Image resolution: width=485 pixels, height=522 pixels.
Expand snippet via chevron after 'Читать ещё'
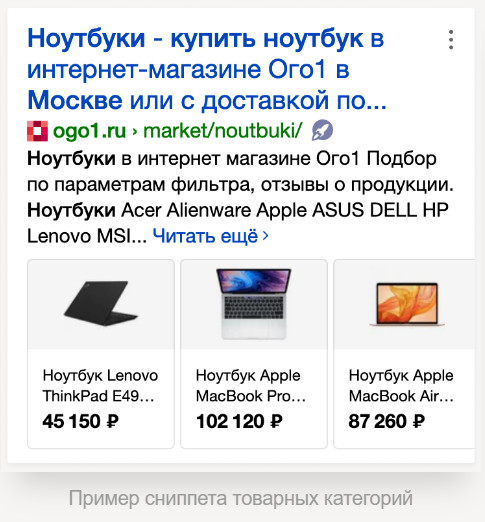[265, 236]
